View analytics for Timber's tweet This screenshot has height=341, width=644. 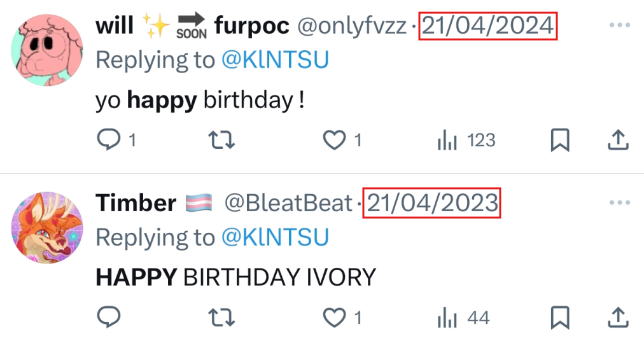point(447,317)
